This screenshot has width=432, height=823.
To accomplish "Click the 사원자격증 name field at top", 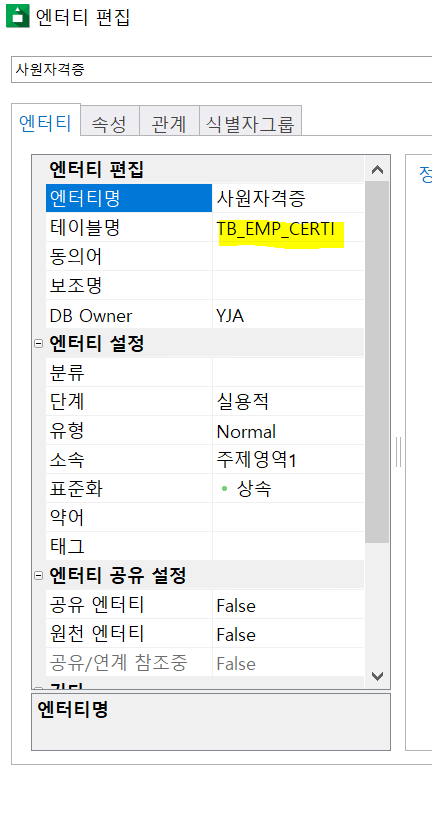I will pyautogui.click(x=222, y=69).
